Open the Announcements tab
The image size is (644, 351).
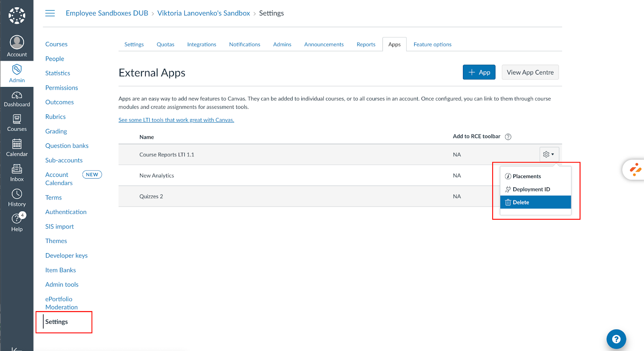[324, 44]
